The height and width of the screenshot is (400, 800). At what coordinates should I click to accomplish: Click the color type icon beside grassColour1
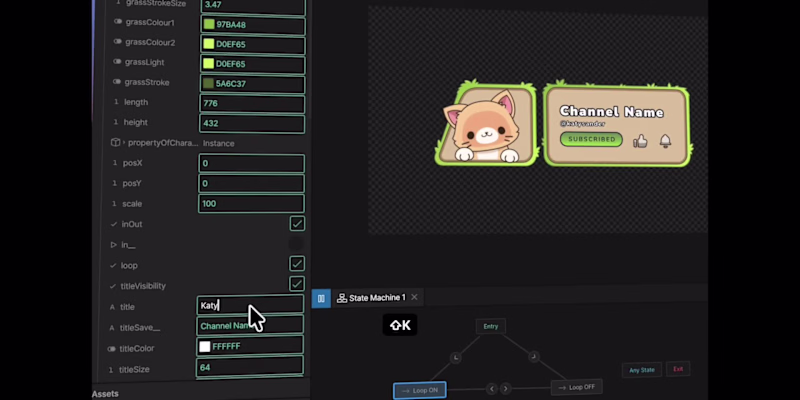pos(118,22)
